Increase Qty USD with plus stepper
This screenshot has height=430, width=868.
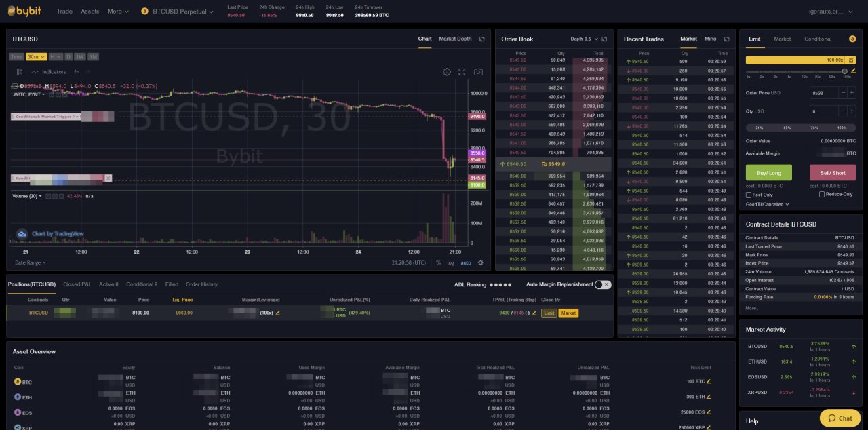click(x=852, y=111)
